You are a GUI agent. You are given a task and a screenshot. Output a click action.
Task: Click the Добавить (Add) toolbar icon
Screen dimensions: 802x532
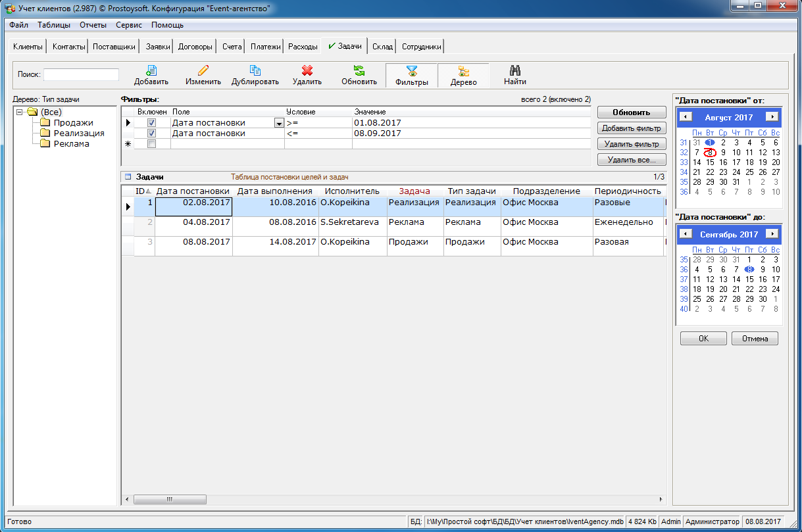click(151, 70)
